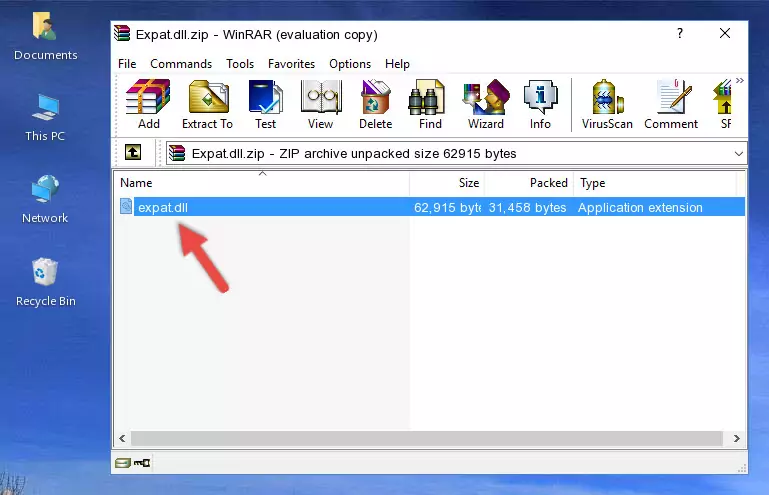Viewport: 769px width, 495px height.
Task: Click the horizontal scrollbar left arrow
Action: [x=123, y=438]
